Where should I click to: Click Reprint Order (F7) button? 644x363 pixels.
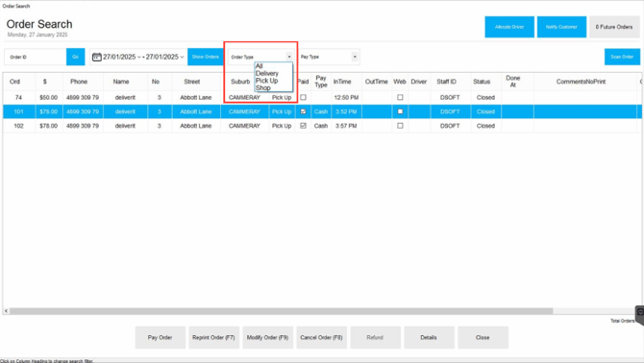(x=213, y=338)
